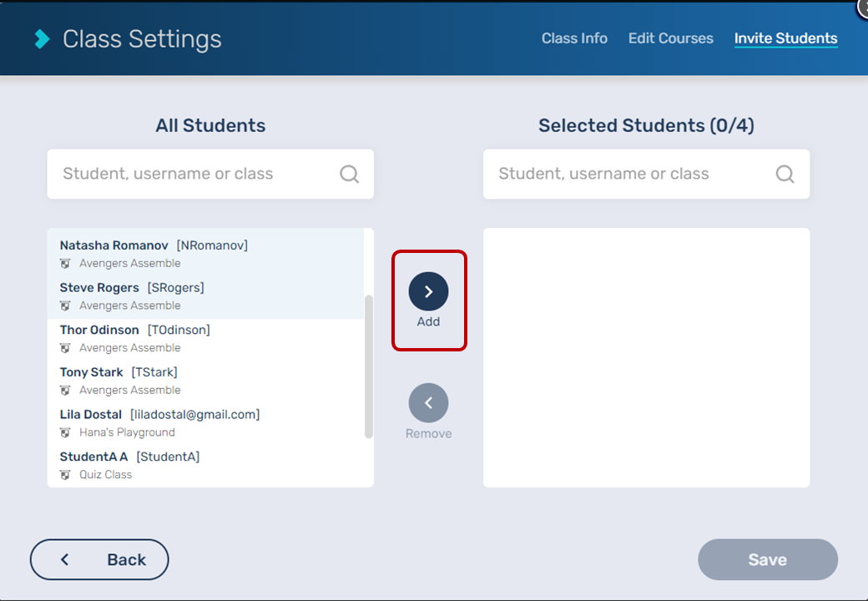
Task: Click class icon under Natasha Romanov
Action: pos(65,264)
